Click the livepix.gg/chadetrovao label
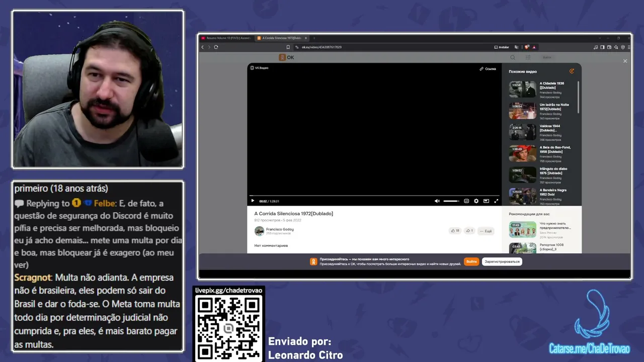 point(228,291)
